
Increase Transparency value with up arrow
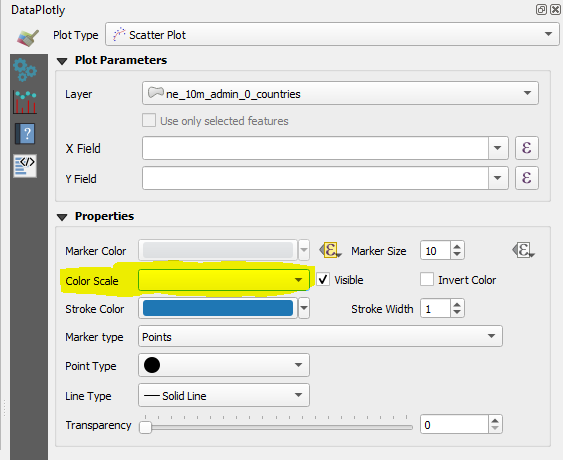[495, 421]
